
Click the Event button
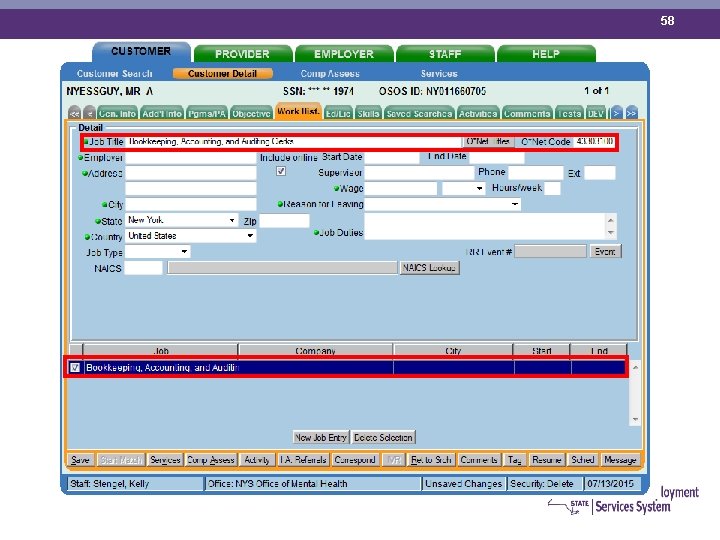click(x=605, y=252)
